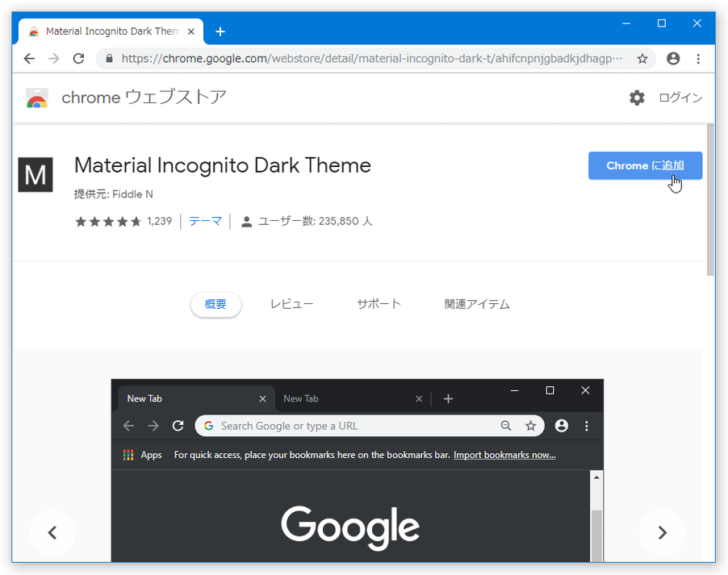Open the サポート tab

tap(379, 305)
